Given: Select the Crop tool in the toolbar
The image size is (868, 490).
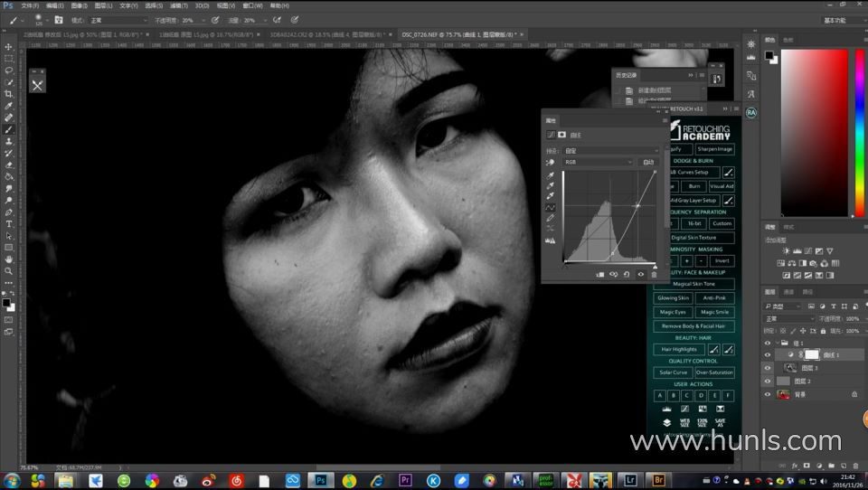Looking at the screenshot, I should pos(9,94).
